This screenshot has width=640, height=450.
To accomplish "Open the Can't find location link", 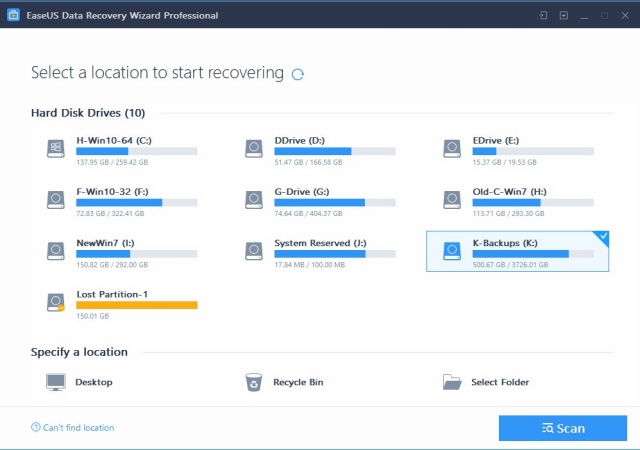I will click(x=78, y=428).
